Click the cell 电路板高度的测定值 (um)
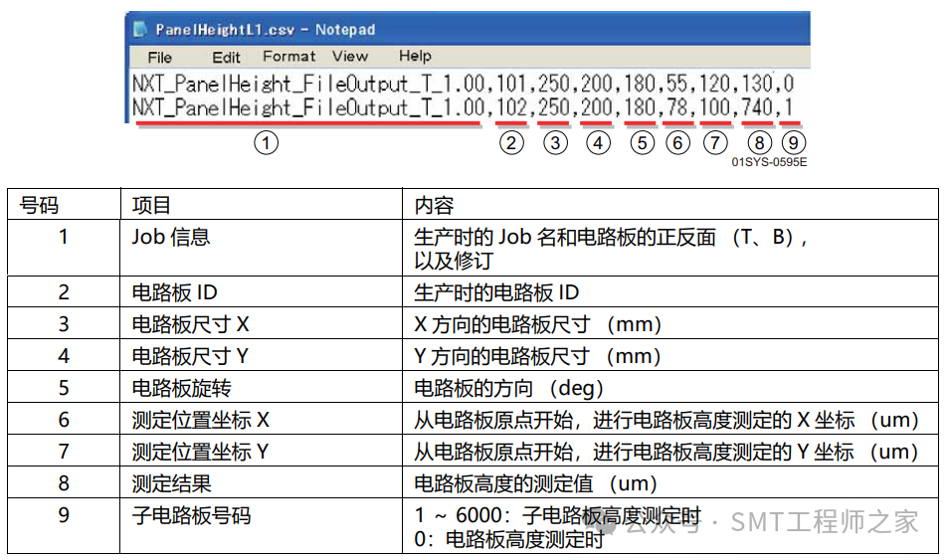Viewport: 949px width, 560px height. [670, 483]
